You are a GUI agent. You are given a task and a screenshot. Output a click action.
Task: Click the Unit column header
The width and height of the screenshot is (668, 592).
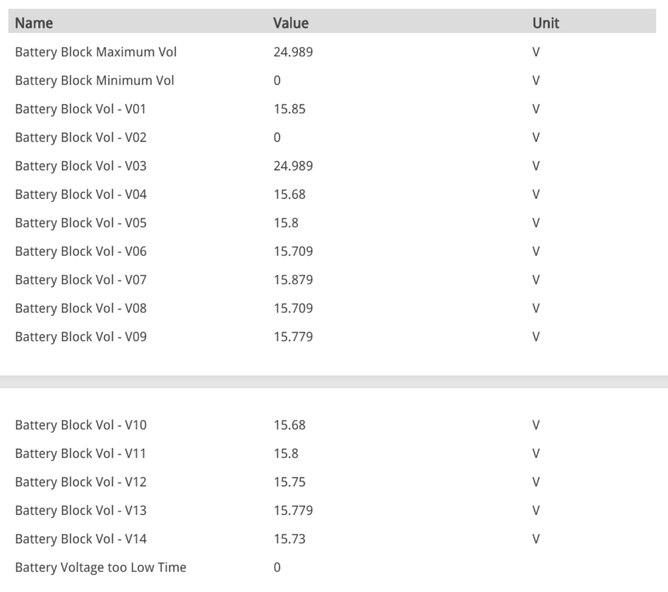click(x=546, y=22)
